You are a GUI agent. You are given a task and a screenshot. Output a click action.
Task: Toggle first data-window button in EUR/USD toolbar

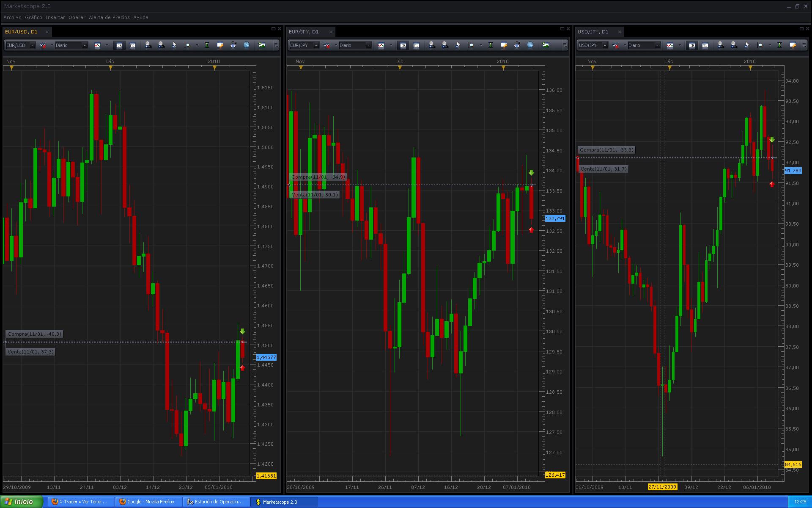[x=119, y=45]
